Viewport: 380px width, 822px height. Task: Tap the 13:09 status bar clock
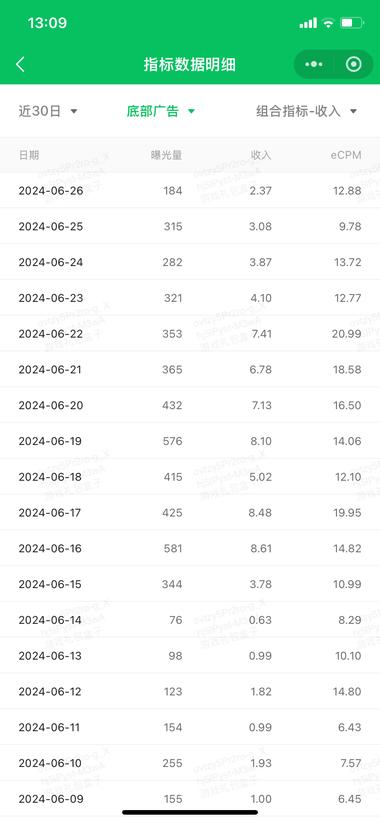coord(47,23)
